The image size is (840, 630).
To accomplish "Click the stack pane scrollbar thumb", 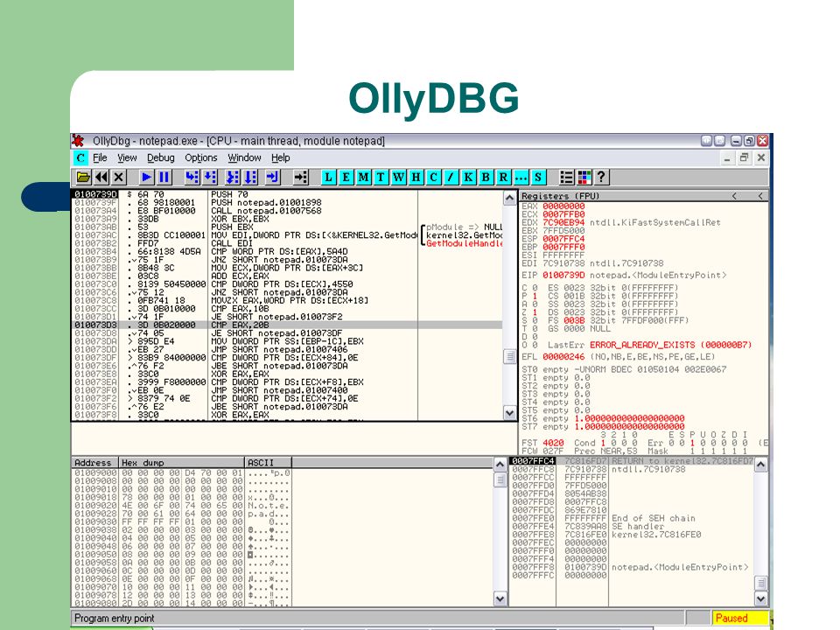I will (760, 583).
